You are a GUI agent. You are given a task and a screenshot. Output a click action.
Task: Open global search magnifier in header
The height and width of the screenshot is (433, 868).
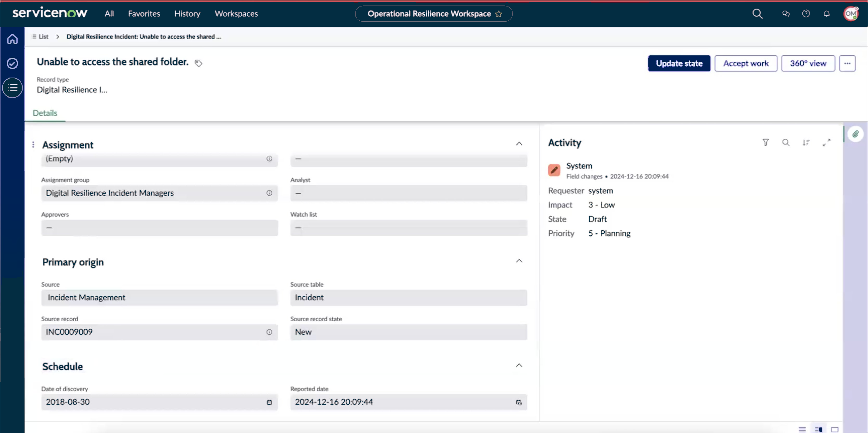pos(757,14)
